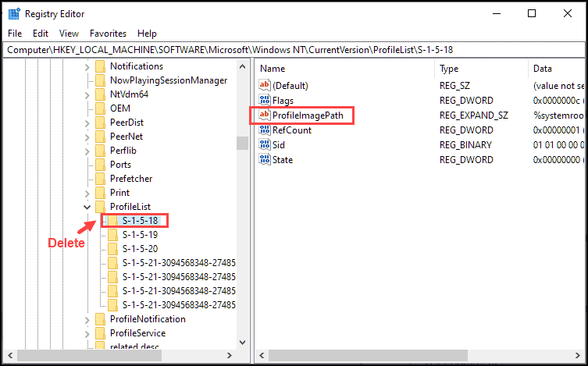The width and height of the screenshot is (588, 366).
Task: Select the ProfileList folder icon
Action: click(100, 207)
